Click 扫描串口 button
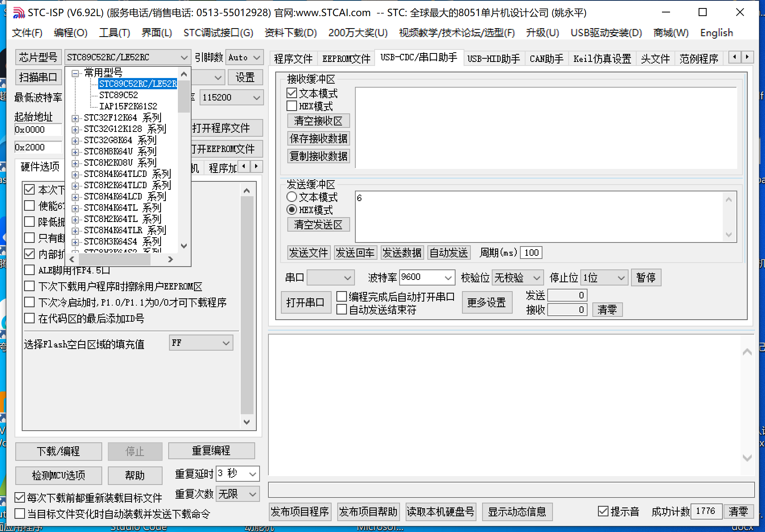The width and height of the screenshot is (765, 532). 38,77
